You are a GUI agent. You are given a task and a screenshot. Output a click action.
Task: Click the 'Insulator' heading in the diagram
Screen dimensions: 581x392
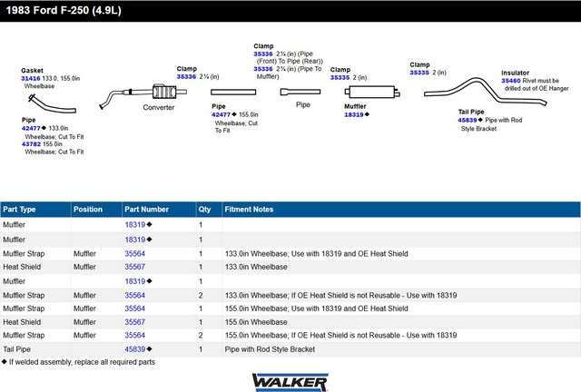click(515, 73)
